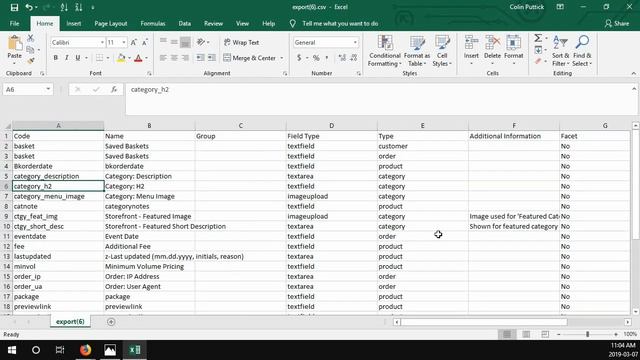This screenshot has height=360, width=640.
Task: Middle-align the cell contents
Action: (x=174, y=42)
